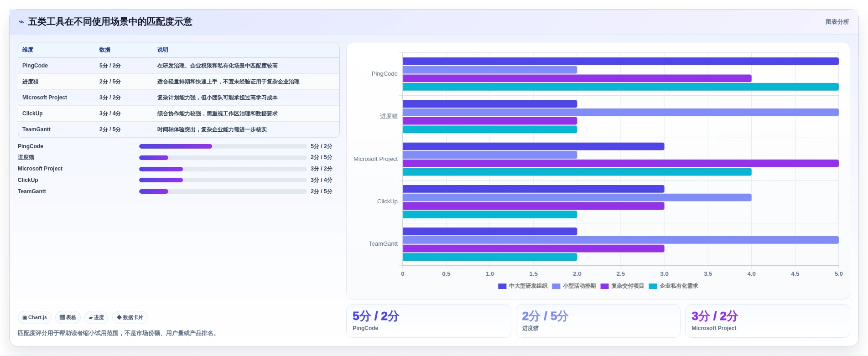The height and width of the screenshot is (356, 868).
Task: Click the TeamGantt progress bar
Action: (x=223, y=191)
